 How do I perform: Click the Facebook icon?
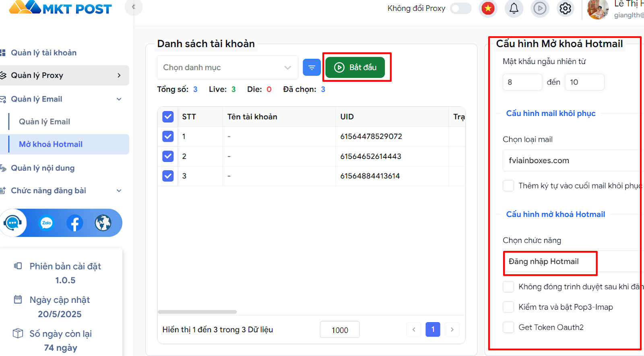pos(75,223)
